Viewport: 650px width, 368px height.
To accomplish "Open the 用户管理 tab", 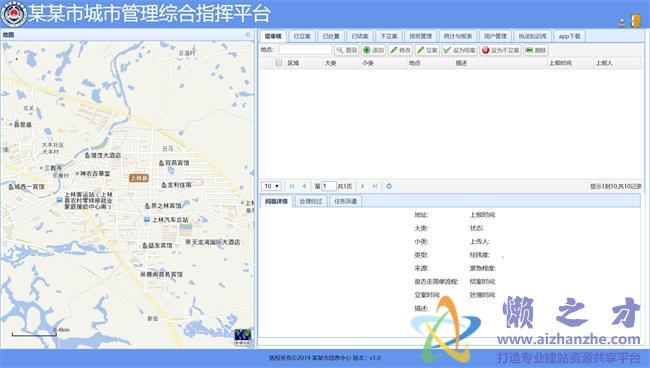I will pyautogui.click(x=495, y=36).
